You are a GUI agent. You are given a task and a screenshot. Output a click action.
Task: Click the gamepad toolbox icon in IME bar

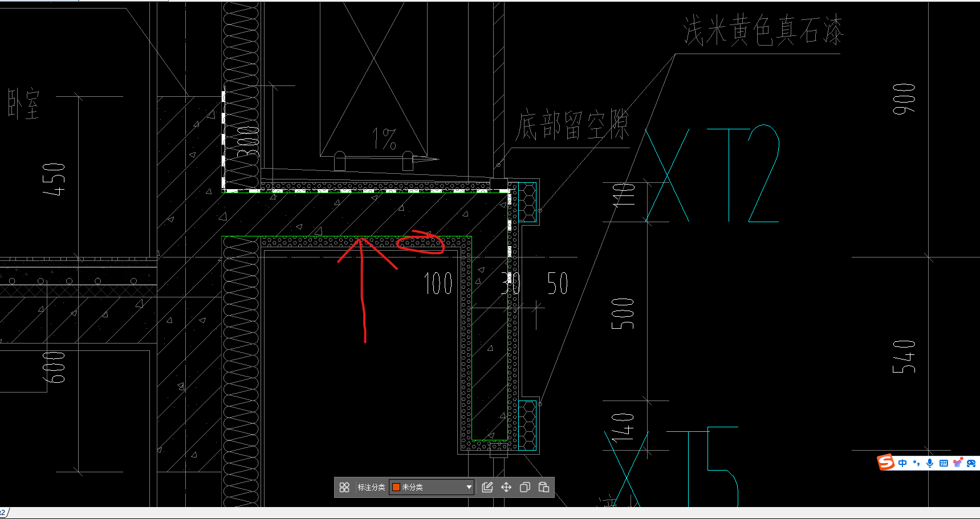click(x=971, y=463)
